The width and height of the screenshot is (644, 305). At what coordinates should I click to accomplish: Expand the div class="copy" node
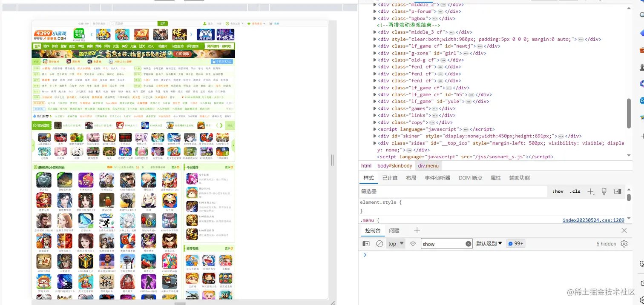[375, 122]
